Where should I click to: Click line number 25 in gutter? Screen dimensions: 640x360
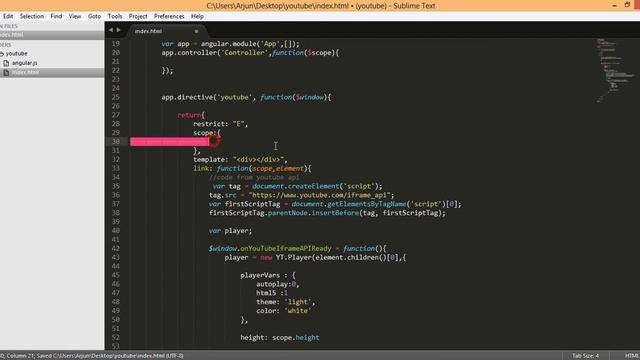tap(116, 97)
